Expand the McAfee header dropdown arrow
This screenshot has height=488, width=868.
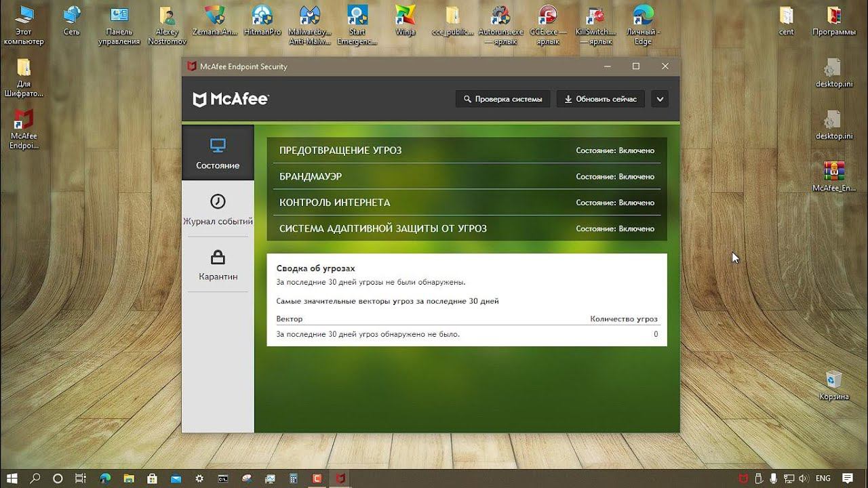(660, 99)
